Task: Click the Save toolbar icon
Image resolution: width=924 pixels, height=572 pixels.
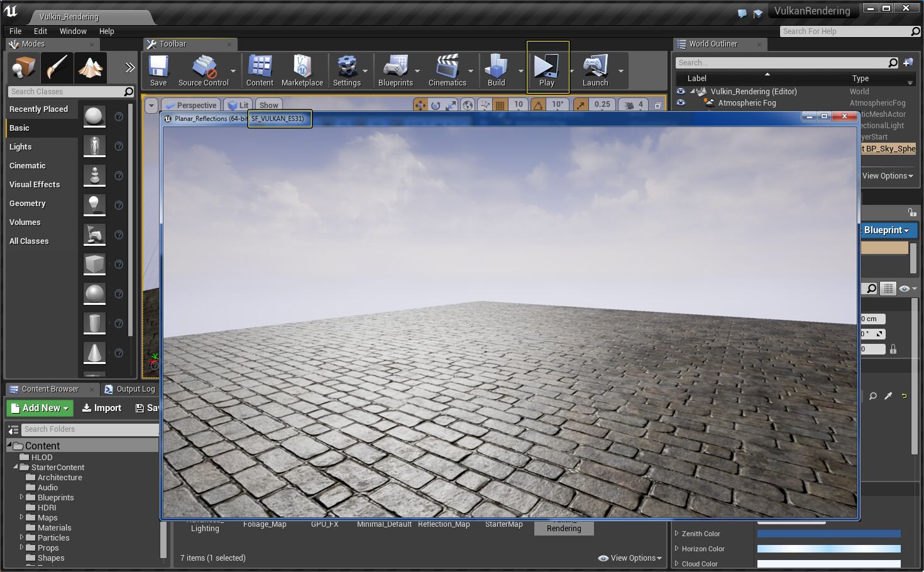Action: pyautogui.click(x=158, y=70)
